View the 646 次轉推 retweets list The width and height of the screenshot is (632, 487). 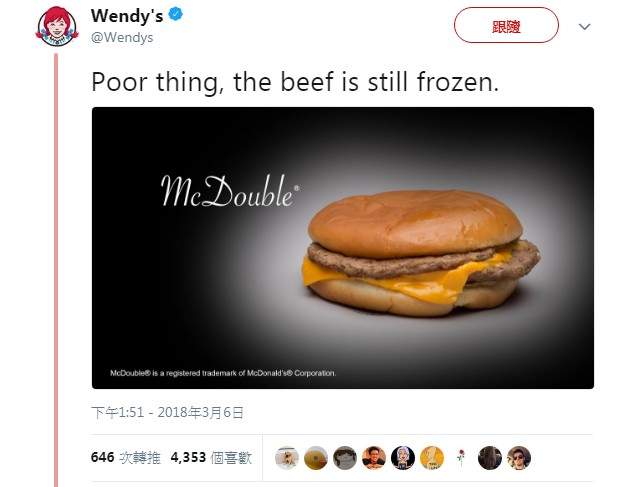(125, 458)
